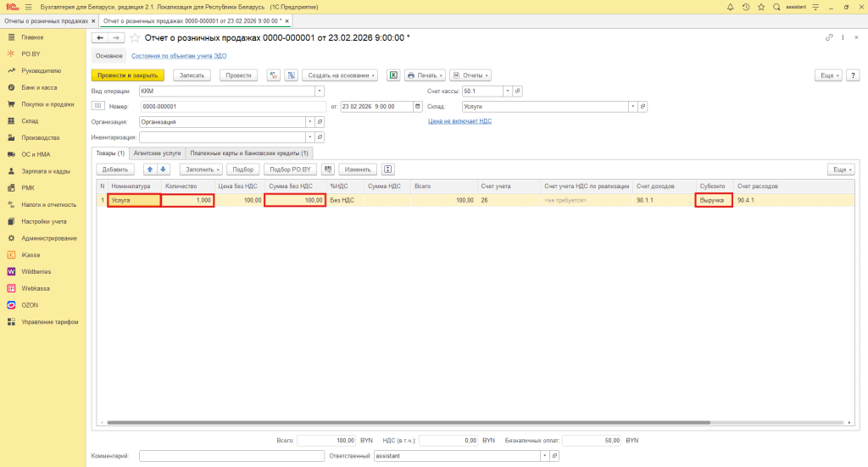Open the Печать dropdown menu
Image resolution: width=868 pixels, height=467 pixels.
click(424, 75)
